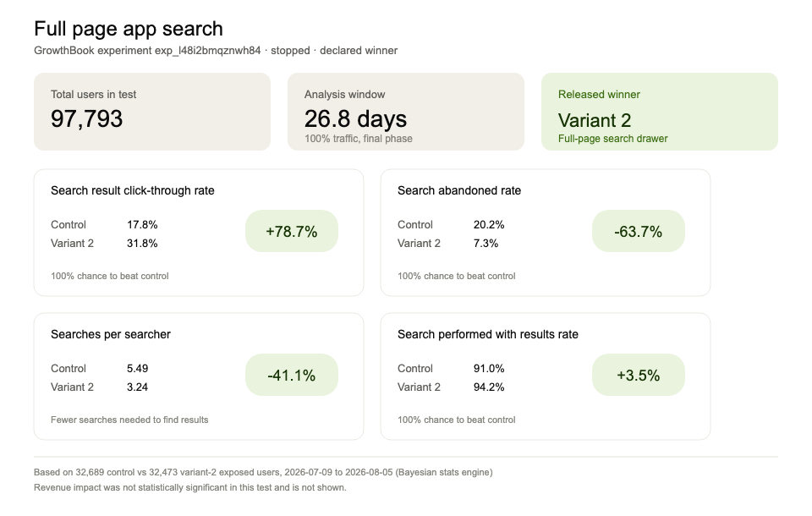
Task: Click the Searches per searcher heading
Action: [x=111, y=335]
